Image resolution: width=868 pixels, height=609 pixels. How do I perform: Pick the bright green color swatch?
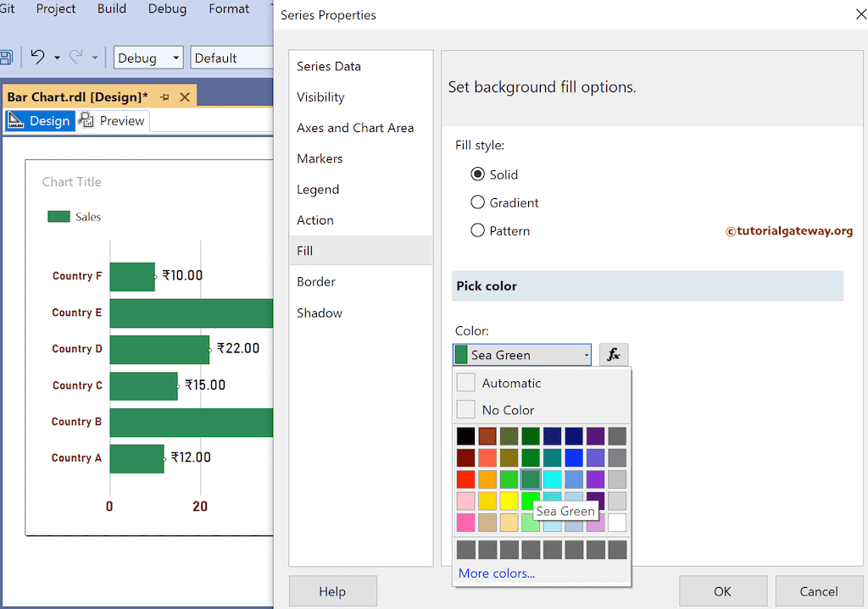530,501
